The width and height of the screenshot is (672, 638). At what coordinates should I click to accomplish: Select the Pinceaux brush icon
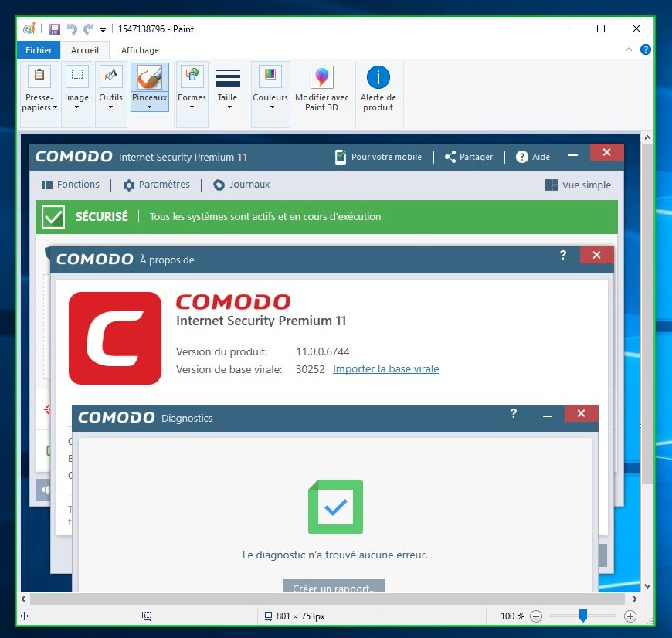(150, 77)
